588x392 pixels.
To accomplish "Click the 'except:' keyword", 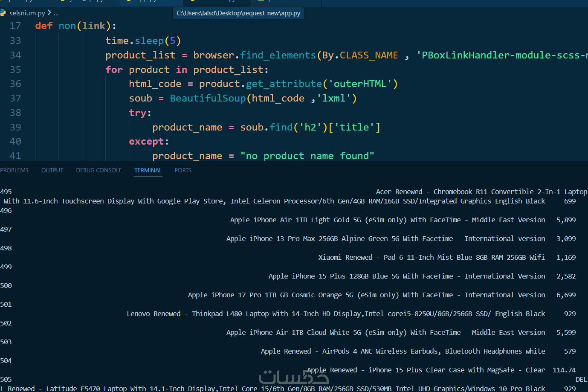I will (x=149, y=142).
